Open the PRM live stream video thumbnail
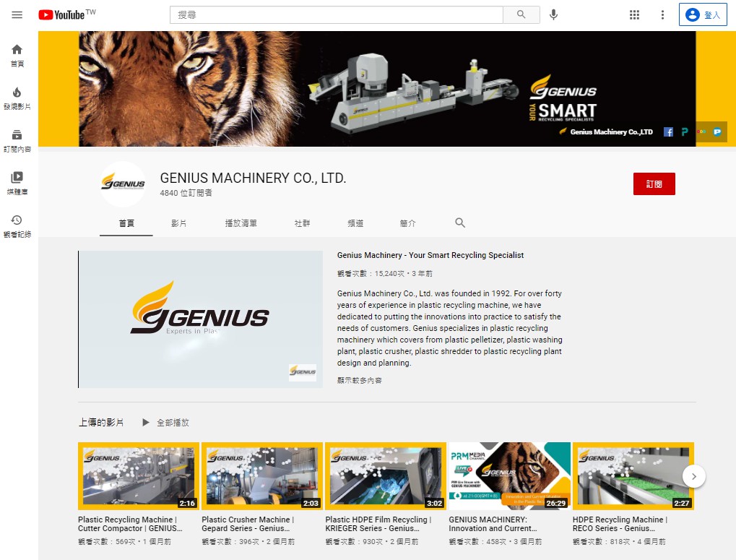This screenshot has height=560, width=736. pyautogui.click(x=509, y=476)
